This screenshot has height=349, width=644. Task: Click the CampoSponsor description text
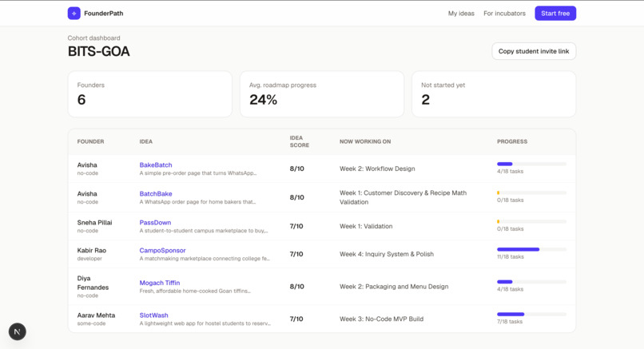[204, 259]
